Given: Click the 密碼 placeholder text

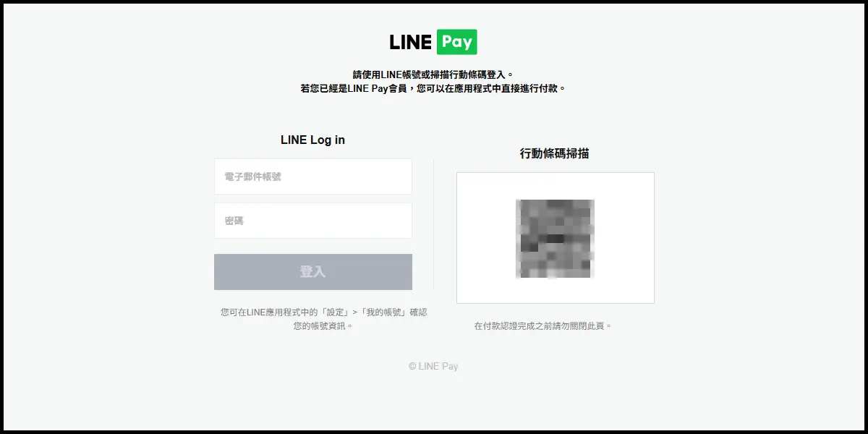Looking at the screenshot, I should click(234, 221).
